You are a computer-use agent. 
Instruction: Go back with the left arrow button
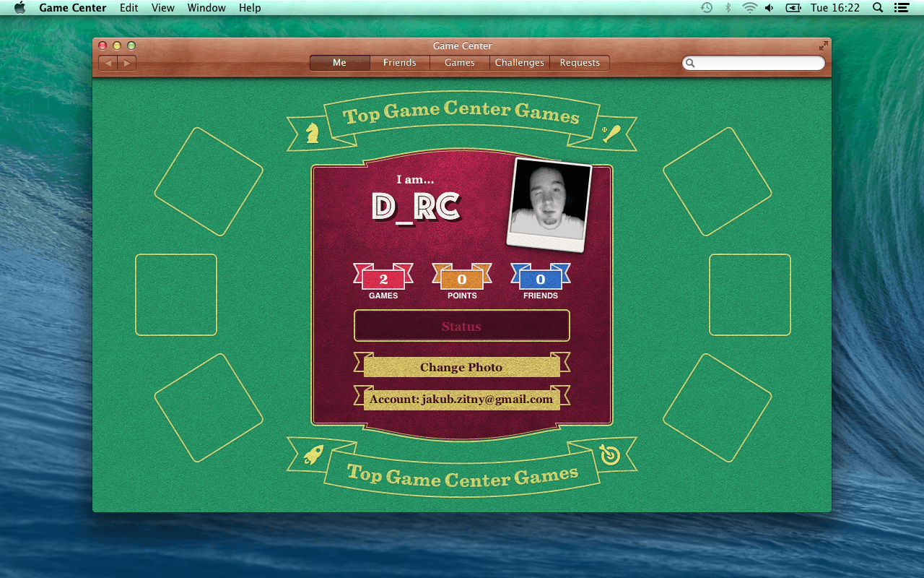point(108,64)
